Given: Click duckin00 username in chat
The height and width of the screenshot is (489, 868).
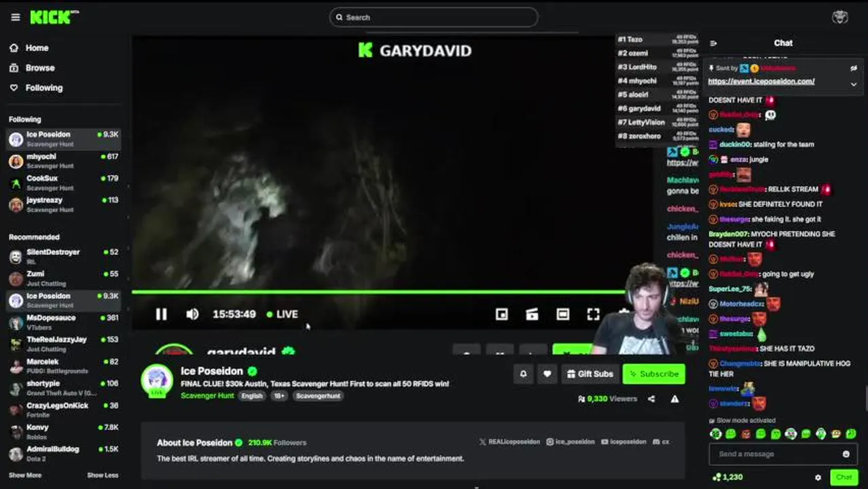Looking at the screenshot, I should (735, 144).
